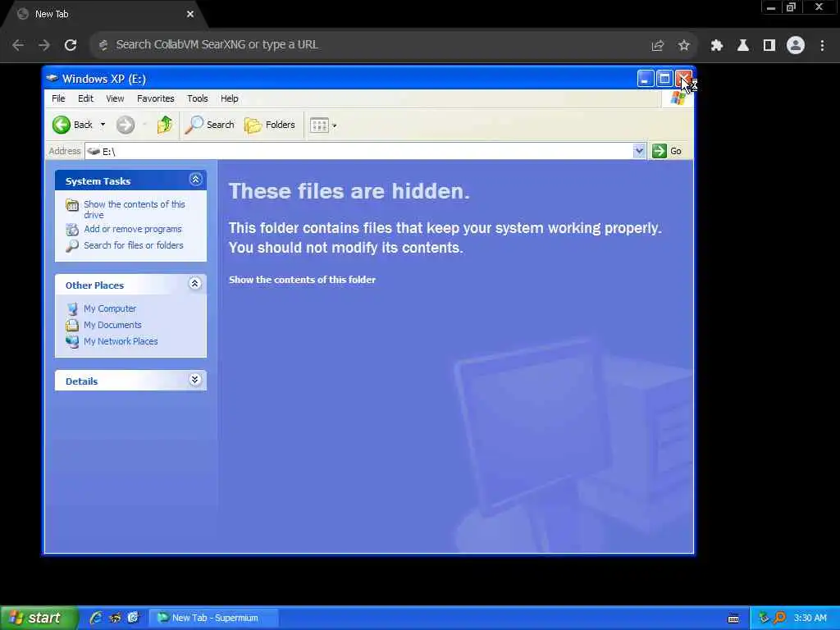Click the Windows flag logo in Explorer
Image resolution: width=840 pixels, height=630 pixels.
tap(677, 98)
